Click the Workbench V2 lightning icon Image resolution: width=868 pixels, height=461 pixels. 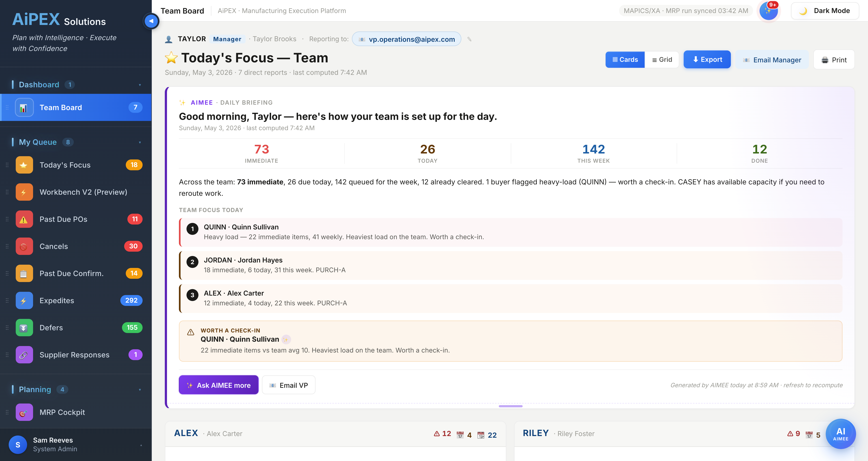pos(24,192)
